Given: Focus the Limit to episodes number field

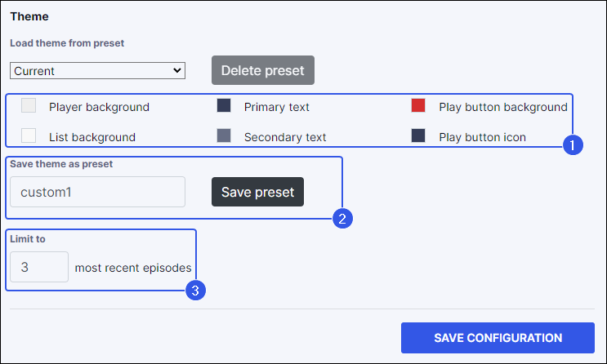Looking at the screenshot, I should pos(39,267).
